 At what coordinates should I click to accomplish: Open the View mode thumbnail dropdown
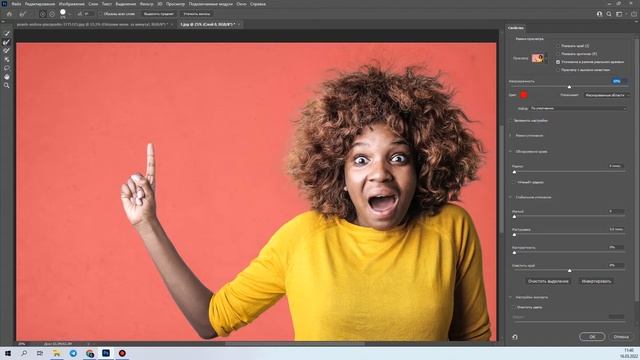539,58
